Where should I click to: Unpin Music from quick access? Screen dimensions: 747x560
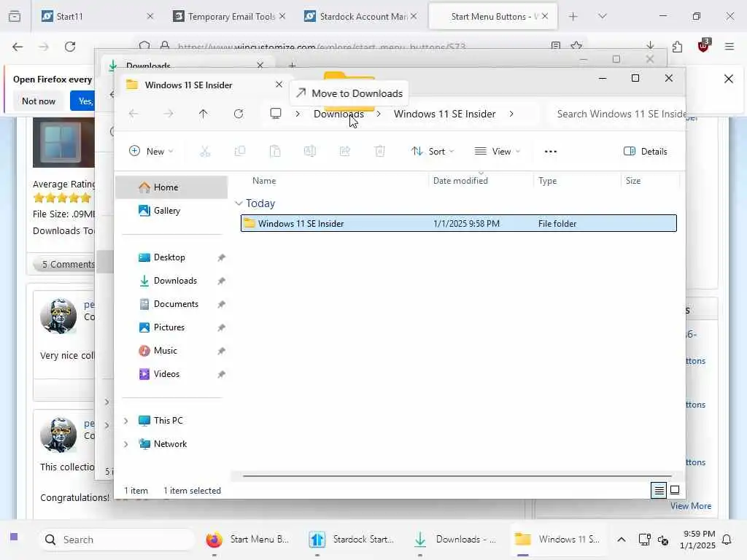coord(221,351)
